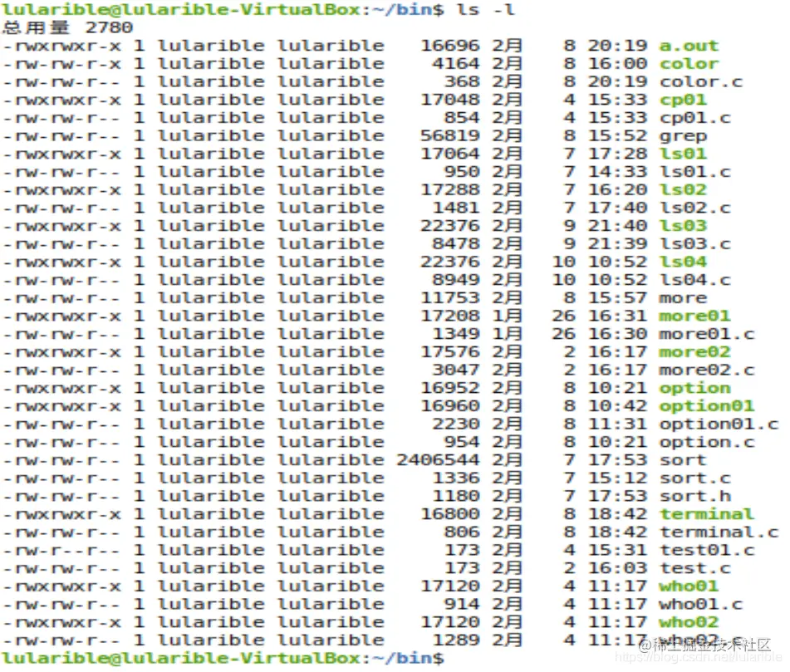Select the option01 executable name
Image resolution: width=790 pixels, height=672 pixels.
coord(706,406)
